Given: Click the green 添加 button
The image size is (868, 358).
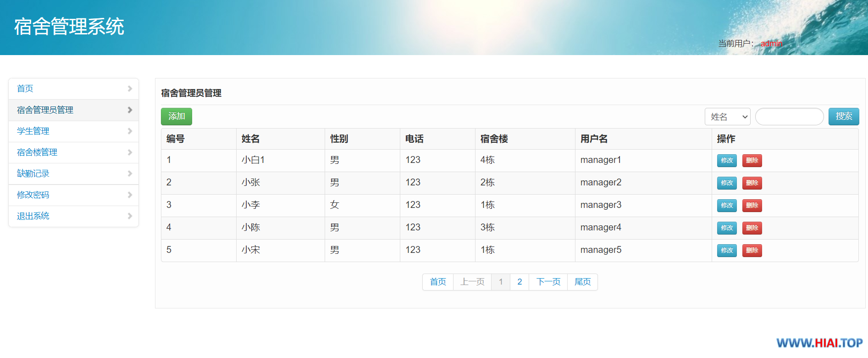Looking at the screenshot, I should click(x=177, y=117).
